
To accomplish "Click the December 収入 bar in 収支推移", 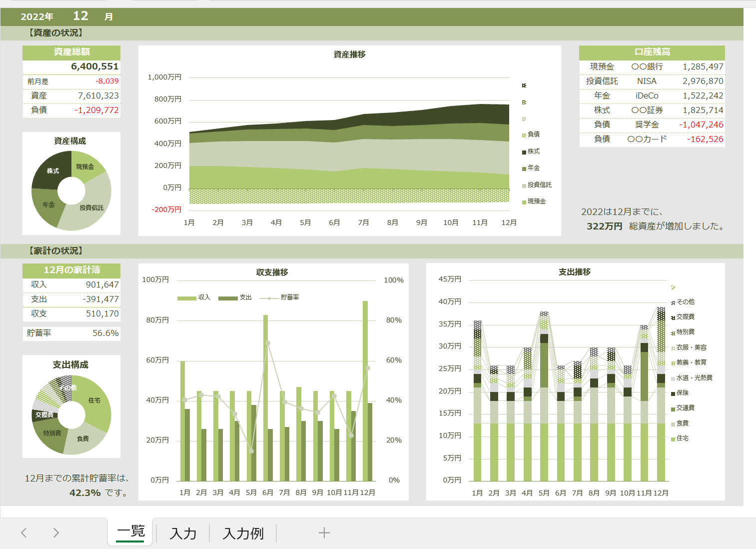I will pyautogui.click(x=365, y=390).
